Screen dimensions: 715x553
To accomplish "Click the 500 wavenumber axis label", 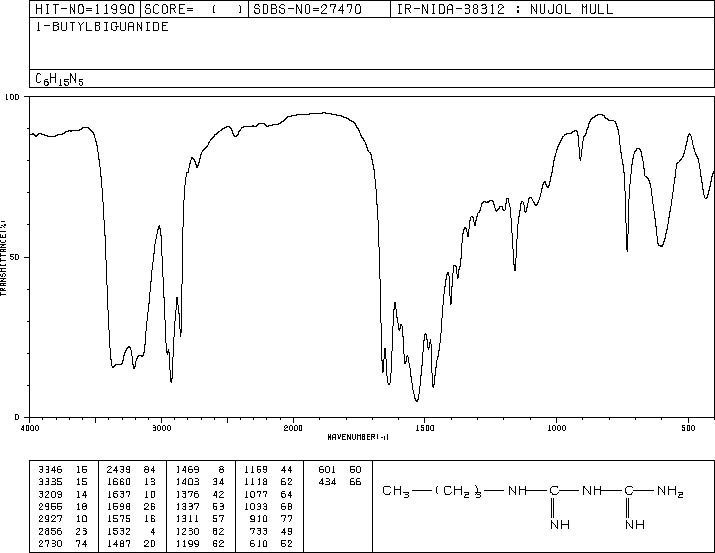I will tap(688, 428).
